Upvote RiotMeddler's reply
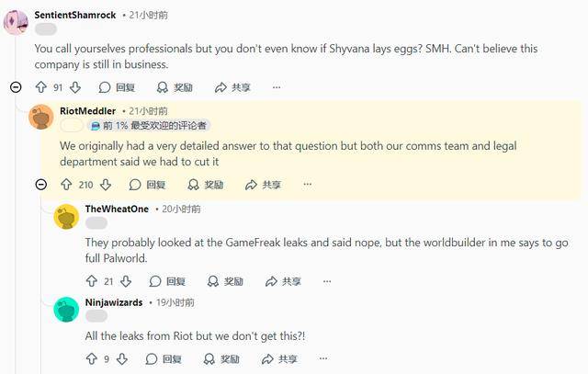 [x=66, y=185]
